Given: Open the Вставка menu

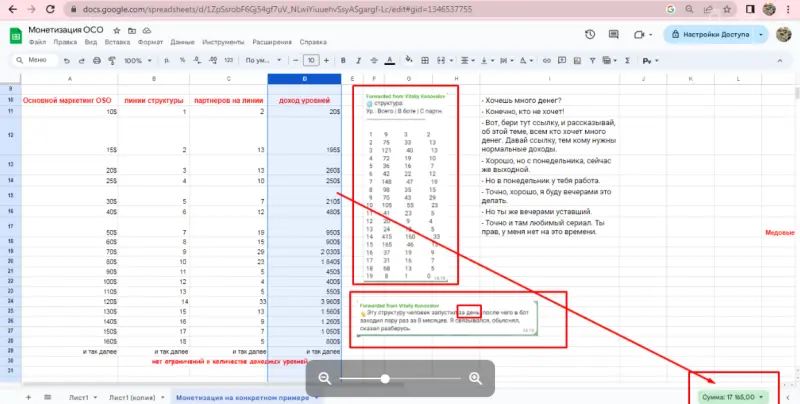Looking at the screenshot, I should pos(117,42).
